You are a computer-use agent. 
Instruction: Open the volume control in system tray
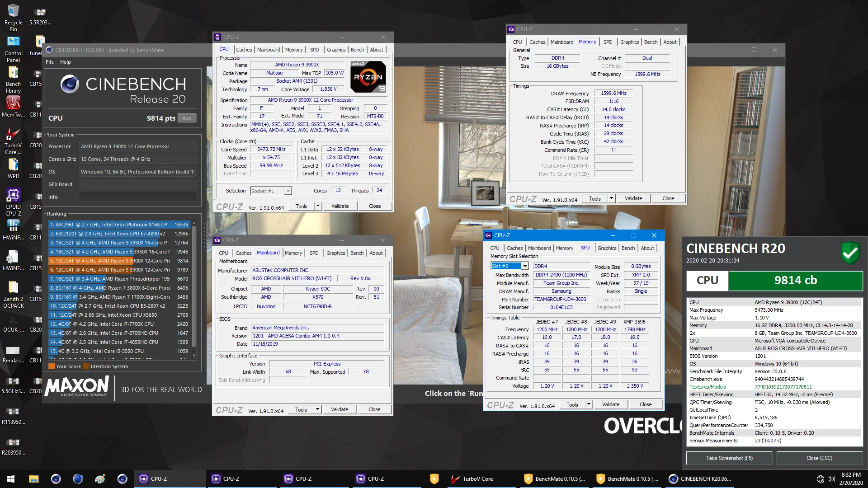[831, 479]
